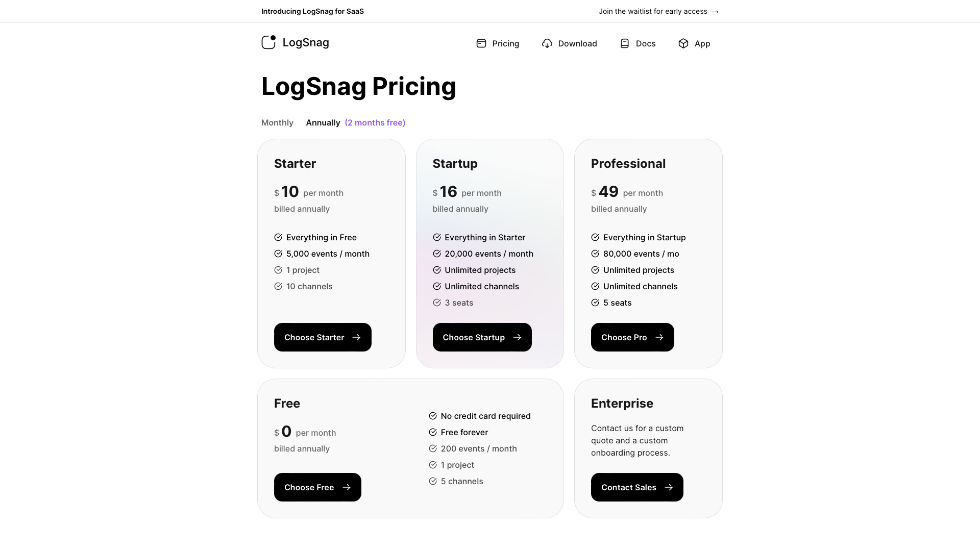Viewport: 980px width, 551px height.
Task: Switch billing to Monthly
Action: pyautogui.click(x=277, y=122)
